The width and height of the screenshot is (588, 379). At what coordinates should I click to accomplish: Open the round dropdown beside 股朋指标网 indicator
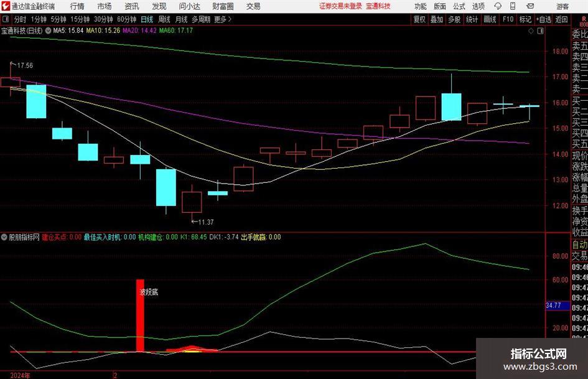click(x=4, y=237)
